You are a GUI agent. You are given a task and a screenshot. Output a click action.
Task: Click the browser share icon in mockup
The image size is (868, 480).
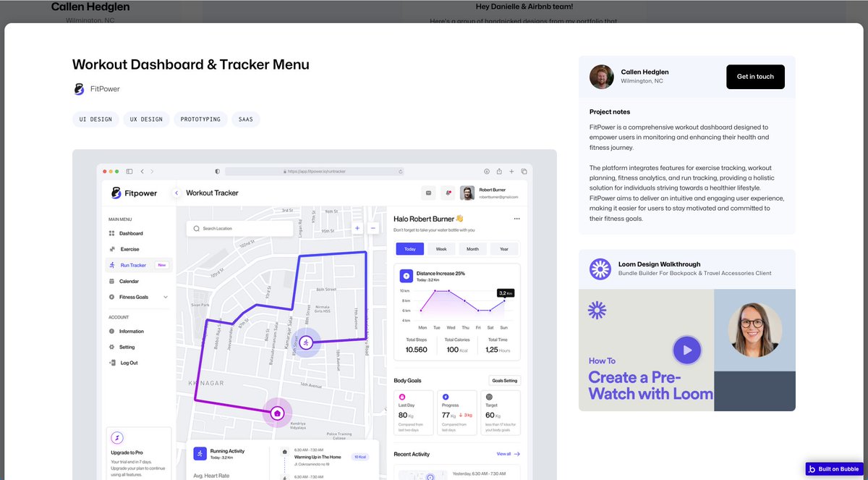click(499, 172)
